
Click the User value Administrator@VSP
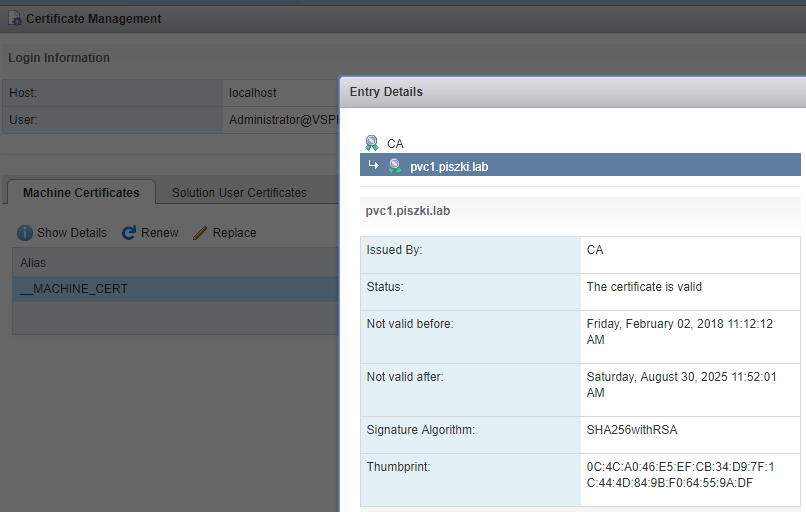tap(284, 120)
